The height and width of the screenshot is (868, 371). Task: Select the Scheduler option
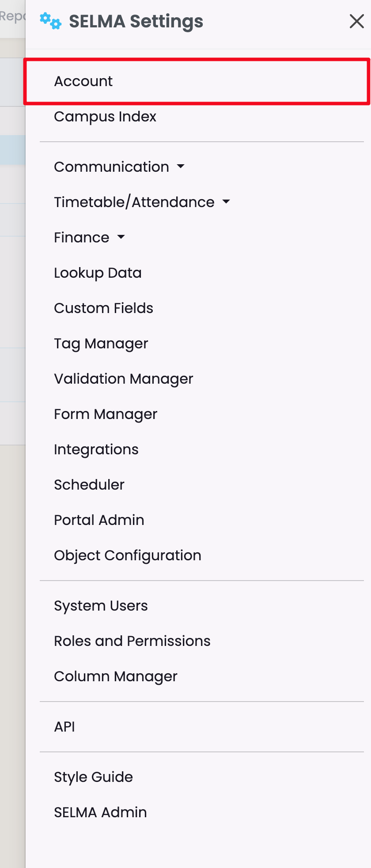point(89,485)
